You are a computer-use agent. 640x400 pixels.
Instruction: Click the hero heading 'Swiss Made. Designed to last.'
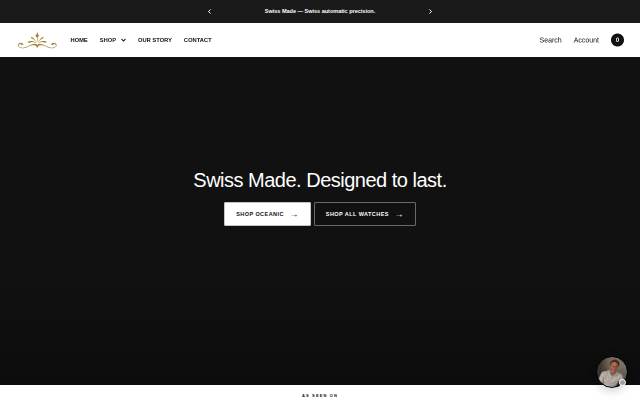coord(320,180)
